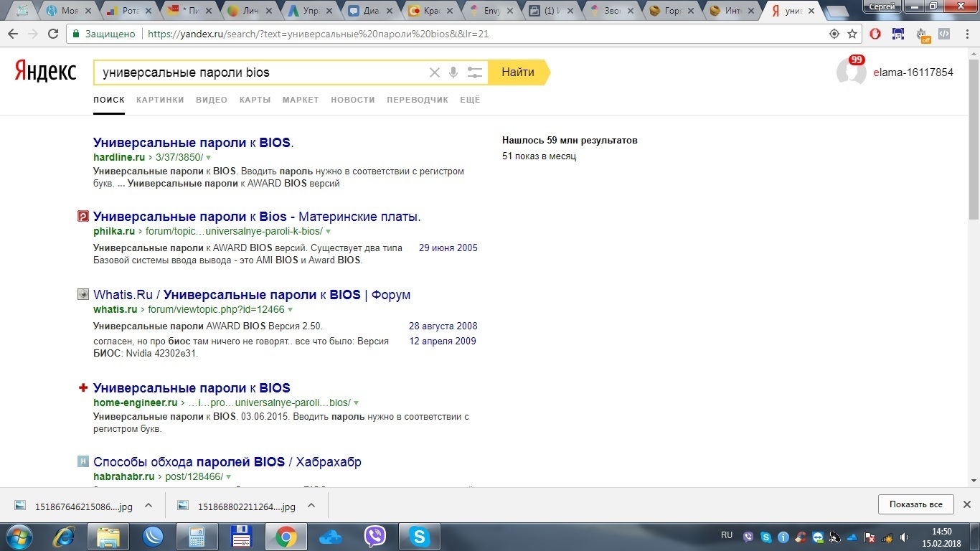Switch to Chrome in the taskbar
The height and width of the screenshot is (551, 980).
tap(286, 536)
